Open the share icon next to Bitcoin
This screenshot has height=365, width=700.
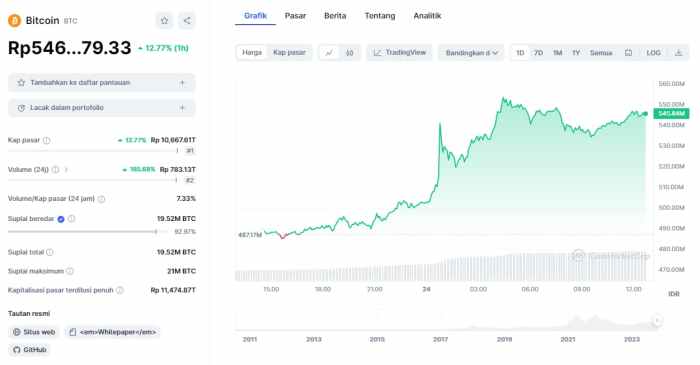point(187,21)
